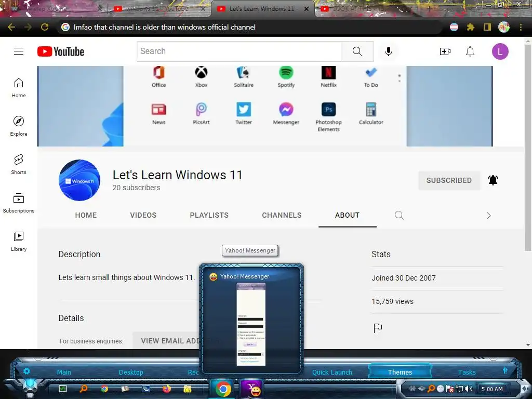Launch Firefox from the quick launch
This screenshot has width=532, height=399.
(167, 389)
